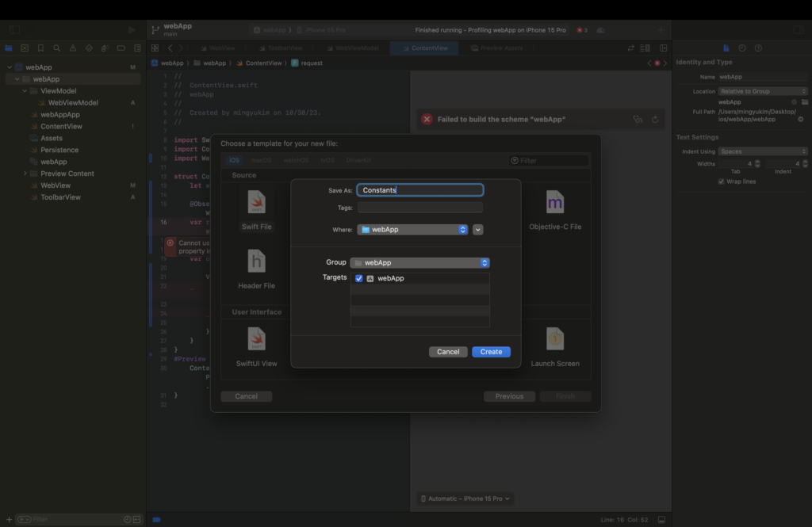Viewport: 812px width, 527px height.
Task: Switch to the WebView editor tab
Action: pyautogui.click(x=218, y=48)
